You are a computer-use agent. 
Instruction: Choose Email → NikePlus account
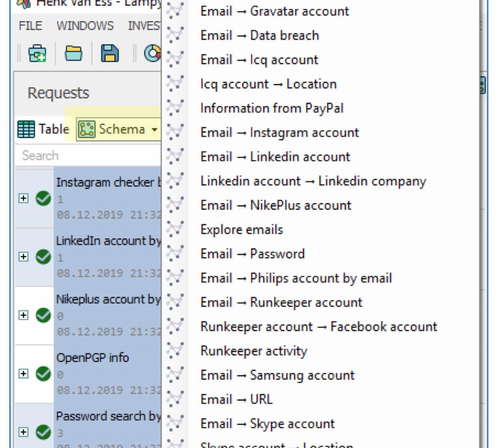276,205
